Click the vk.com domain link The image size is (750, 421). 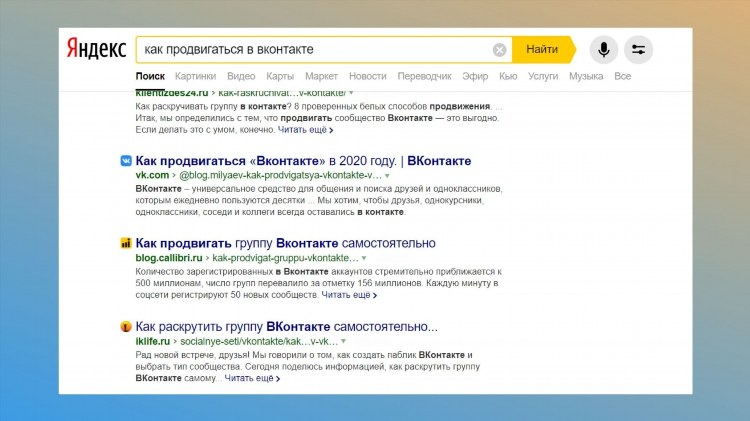tap(152, 175)
